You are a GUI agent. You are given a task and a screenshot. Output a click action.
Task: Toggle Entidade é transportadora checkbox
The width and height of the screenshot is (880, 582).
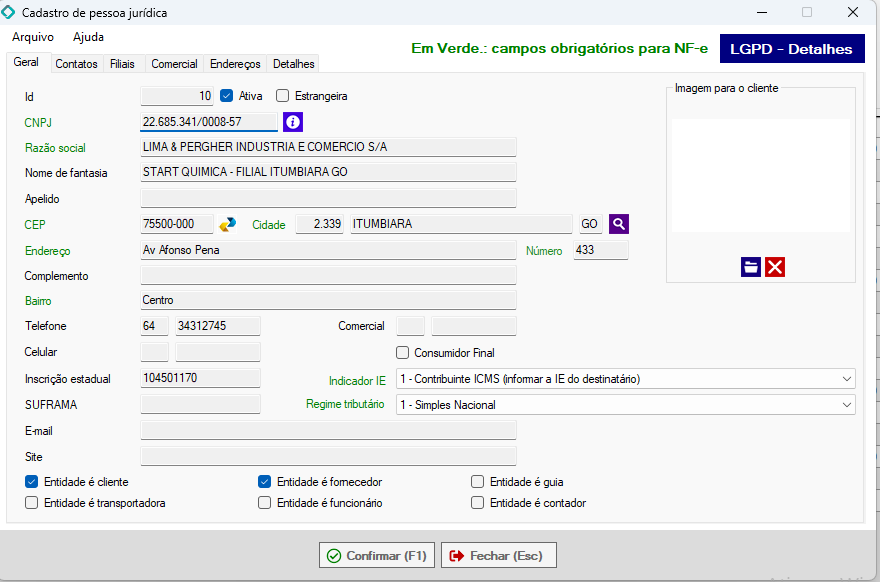pos(32,503)
